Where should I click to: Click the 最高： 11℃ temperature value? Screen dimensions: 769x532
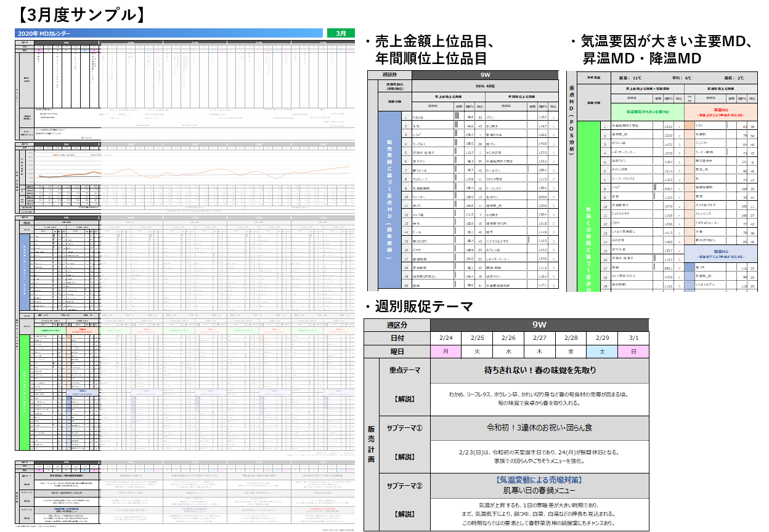(630, 78)
